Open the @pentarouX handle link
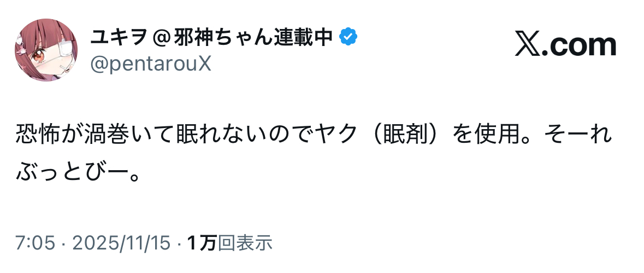This screenshot has width=644, height=273. click(x=150, y=65)
